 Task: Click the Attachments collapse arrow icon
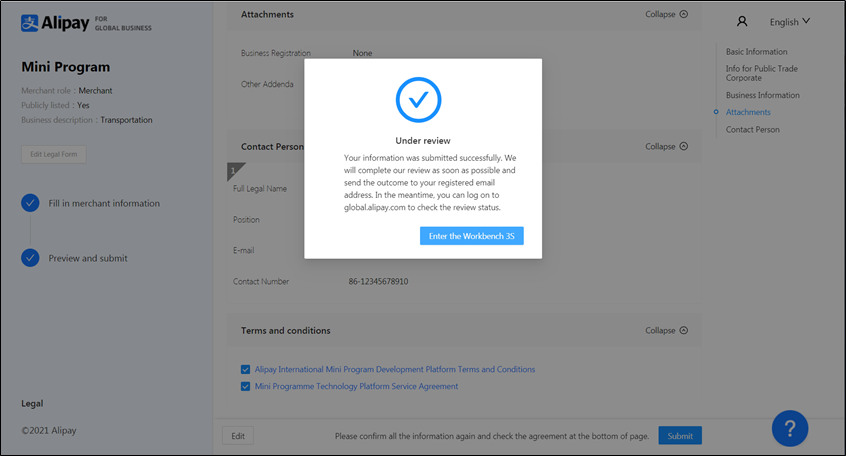(684, 15)
